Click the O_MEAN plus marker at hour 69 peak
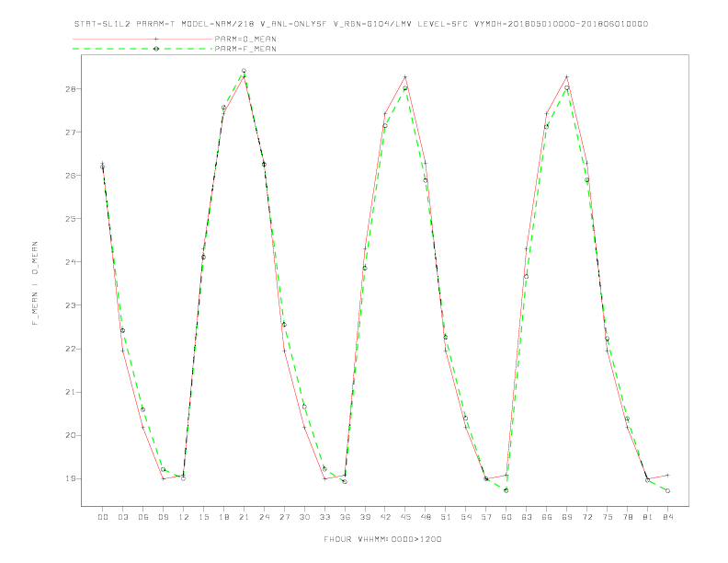Image resolution: width=728 pixels, height=563 pixels. point(567,76)
